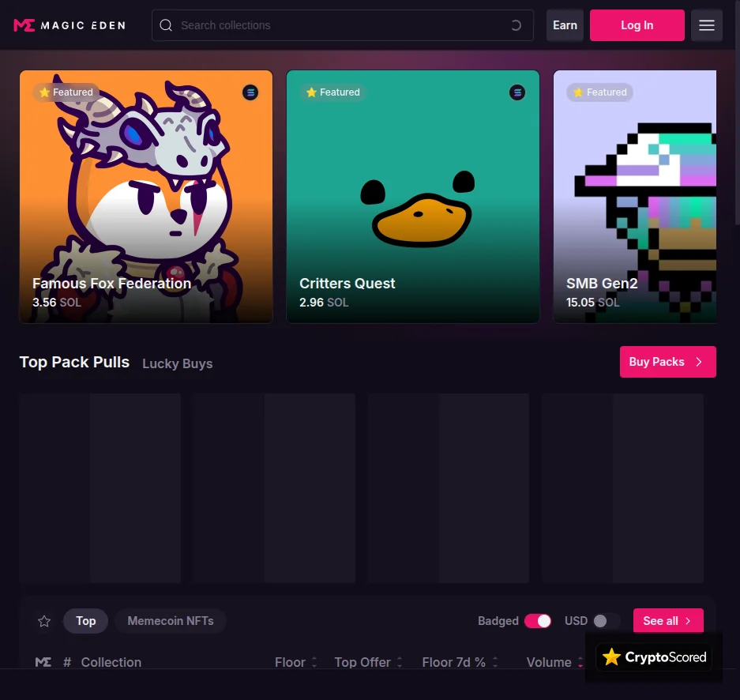Click Solana badge on Critters Quest card
This screenshot has height=700, width=740.
[517, 92]
